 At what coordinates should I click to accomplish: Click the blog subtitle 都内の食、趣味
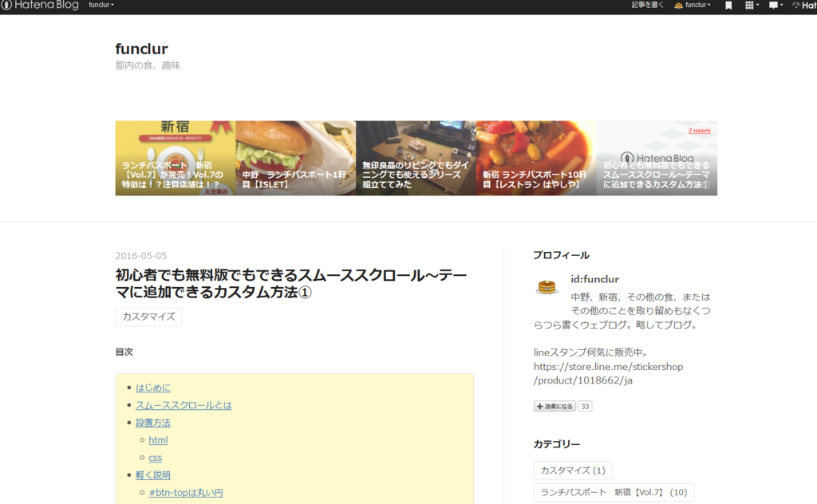pos(148,65)
